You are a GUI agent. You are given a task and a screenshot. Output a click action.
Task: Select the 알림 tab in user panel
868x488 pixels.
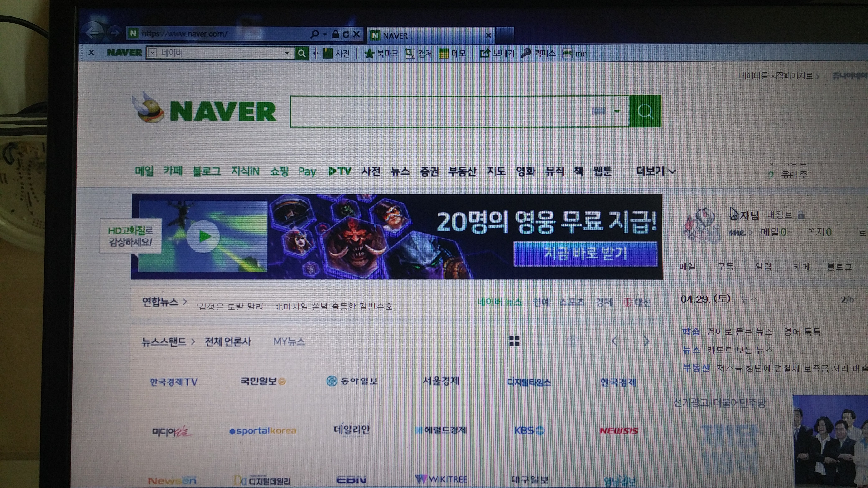(x=763, y=266)
